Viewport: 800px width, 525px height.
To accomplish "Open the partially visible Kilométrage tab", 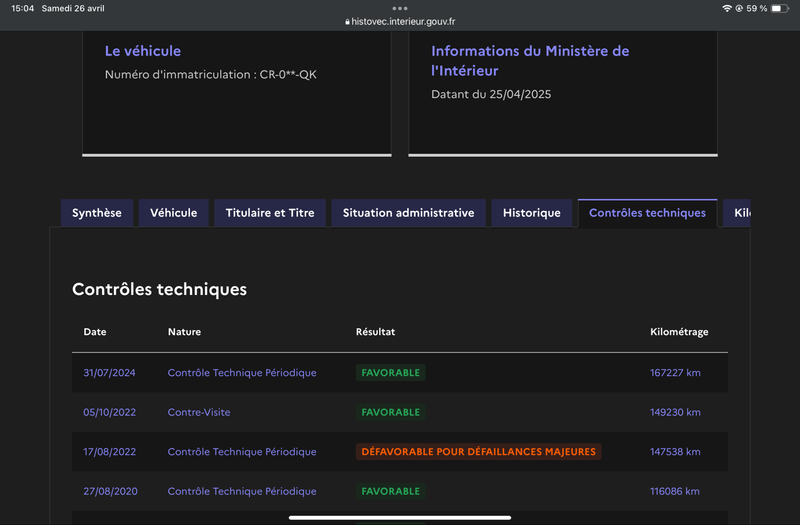I will tap(737, 213).
